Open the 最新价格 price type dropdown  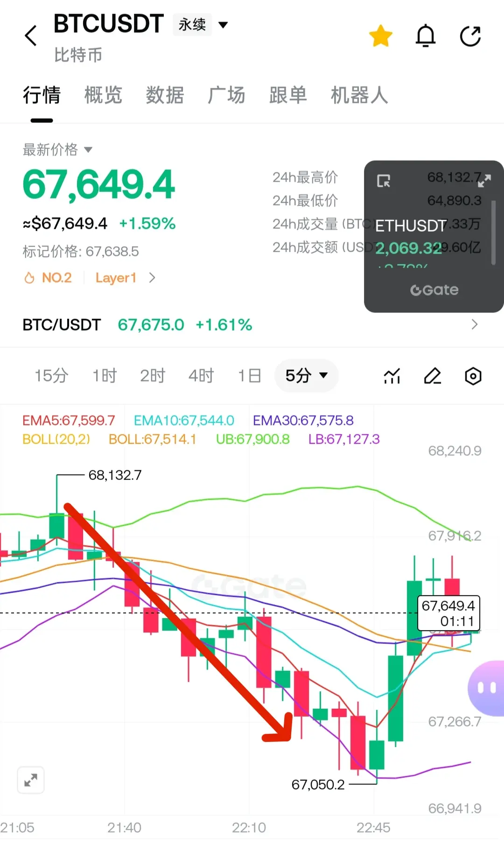click(57, 150)
